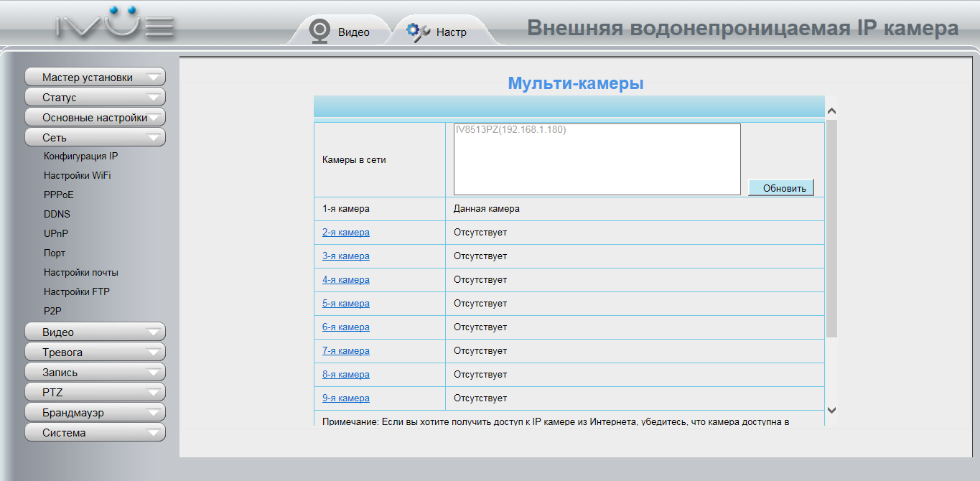Click the Мульти-камеры heading
This screenshot has height=481, width=980.
pyautogui.click(x=576, y=83)
